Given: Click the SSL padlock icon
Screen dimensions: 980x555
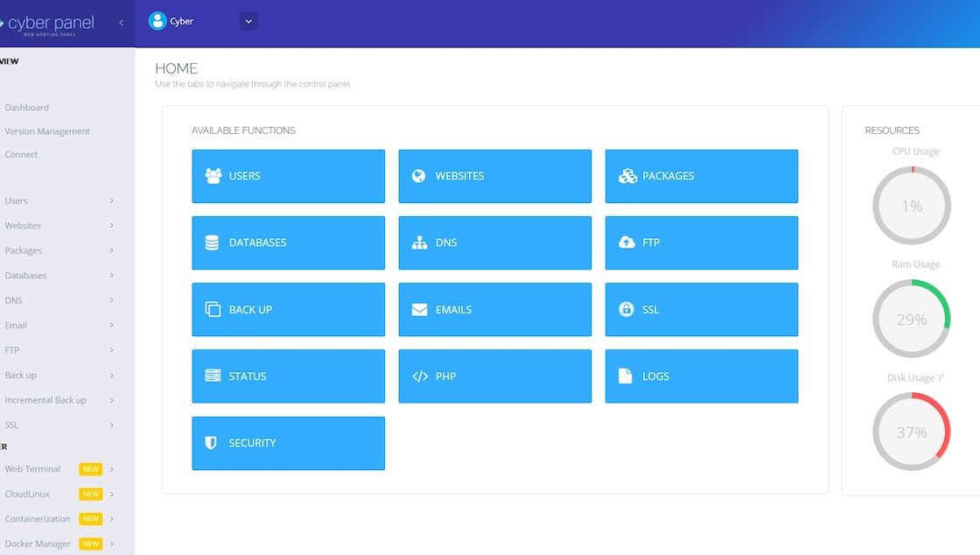Looking at the screenshot, I should [626, 310].
